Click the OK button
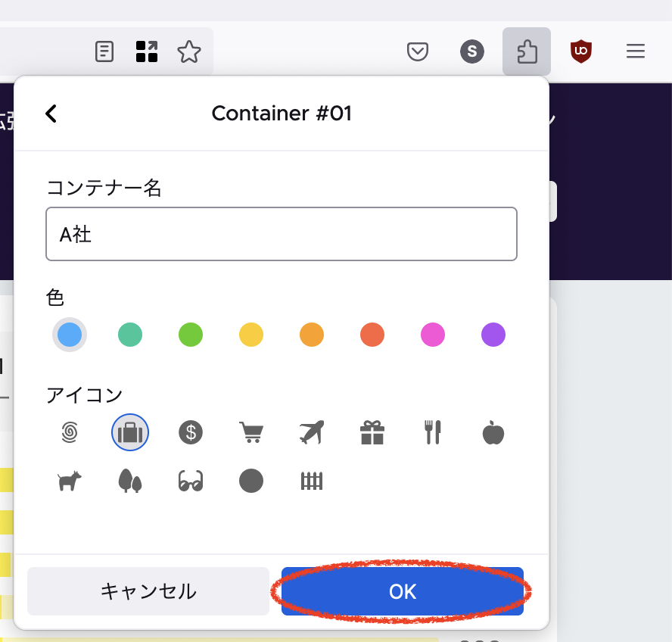This screenshot has width=672, height=642. 403,591
